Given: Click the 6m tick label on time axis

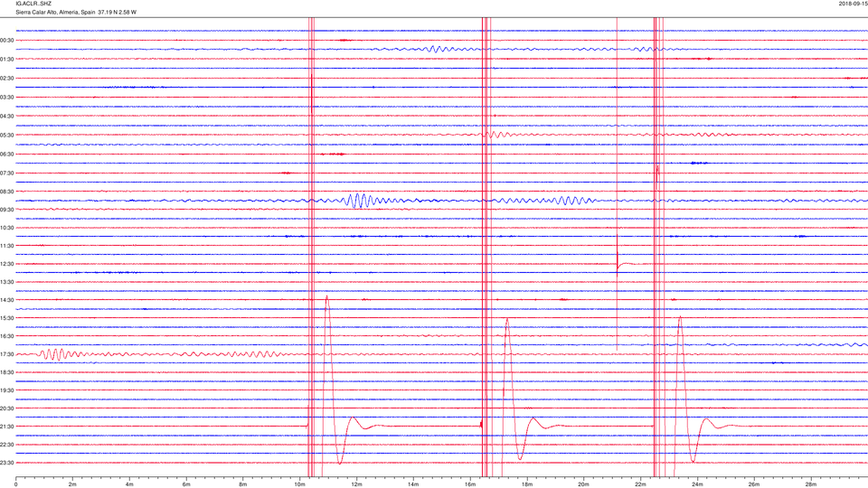Looking at the screenshot, I should (186, 484).
